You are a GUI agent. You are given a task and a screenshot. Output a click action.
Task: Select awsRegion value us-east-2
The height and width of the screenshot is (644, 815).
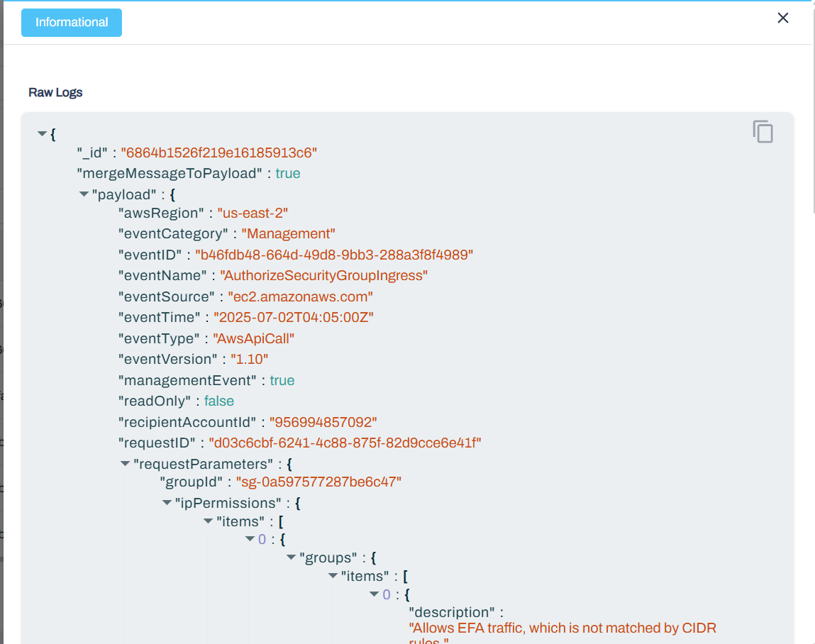tap(253, 213)
